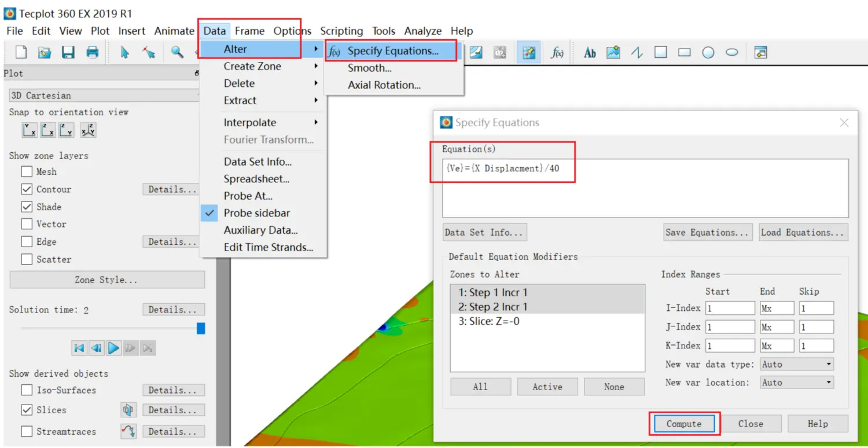Viewport: 868px width, 448px height.
Task: Click the Save floppy disk icon
Action: coord(68,53)
